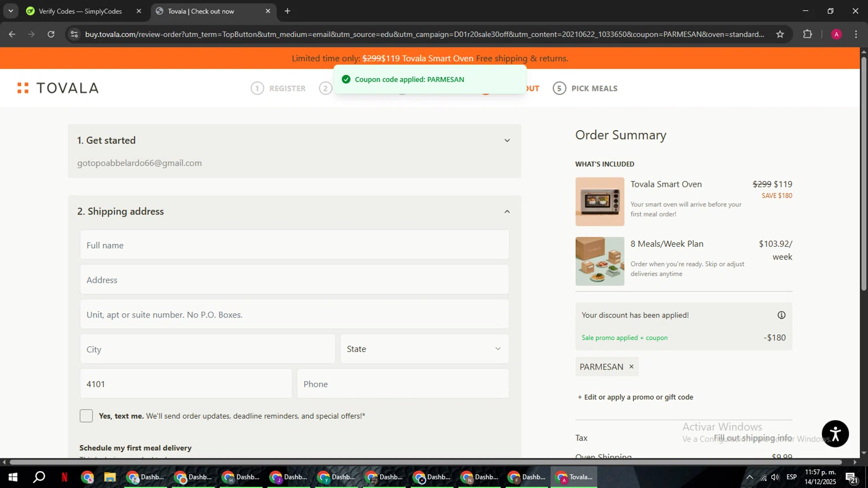Click the 'Sale promo applied + coupon' text
This screenshot has height=488, width=868.
click(624, 338)
